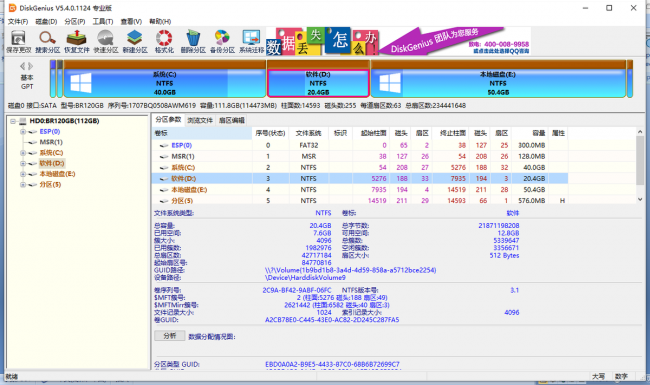The width and height of the screenshot is (650, 385).
Task: Click the MSR(1) drive icon in the partition table
Action: (x=164, y=157)
